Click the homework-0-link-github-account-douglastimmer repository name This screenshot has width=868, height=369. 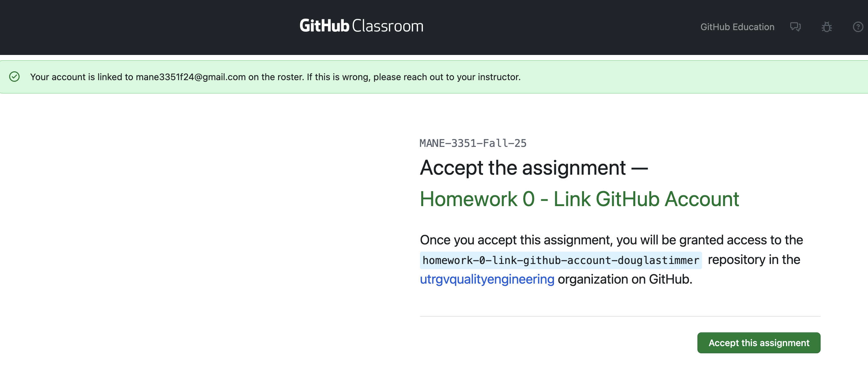click(561, 260)
